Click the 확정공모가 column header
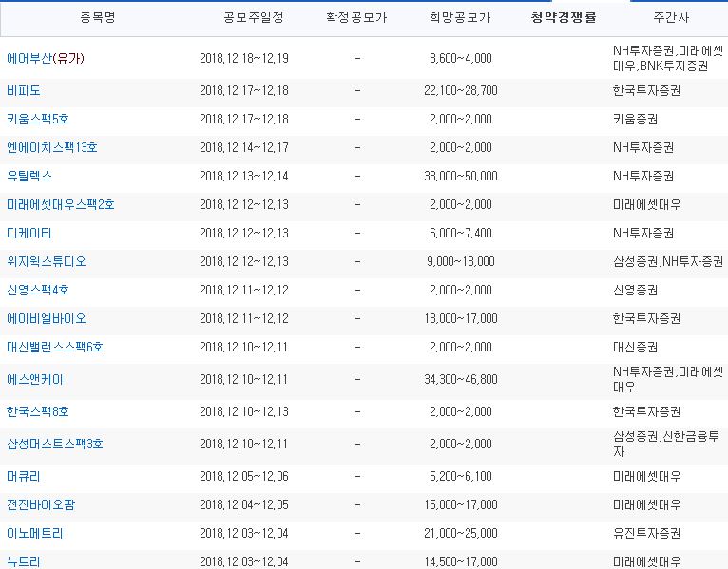The height and width of the screenshot is (569, 728). coord(356,18)
